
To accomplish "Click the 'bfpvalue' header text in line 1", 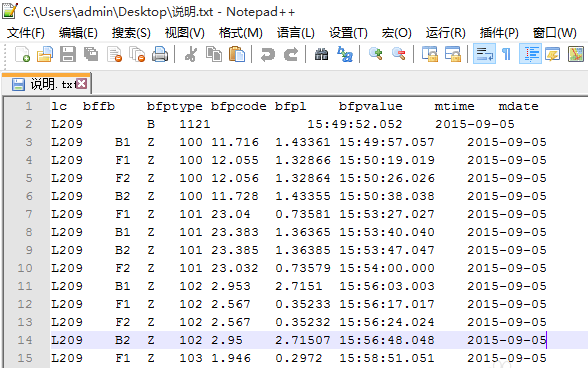I will click(370, 107).
